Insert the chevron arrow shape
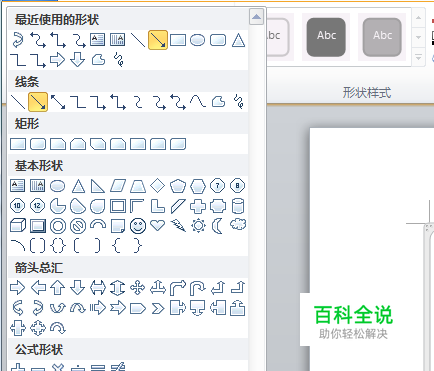Viewport: 434px width, 371px height. pyautogui.click(x=158, y=308)
